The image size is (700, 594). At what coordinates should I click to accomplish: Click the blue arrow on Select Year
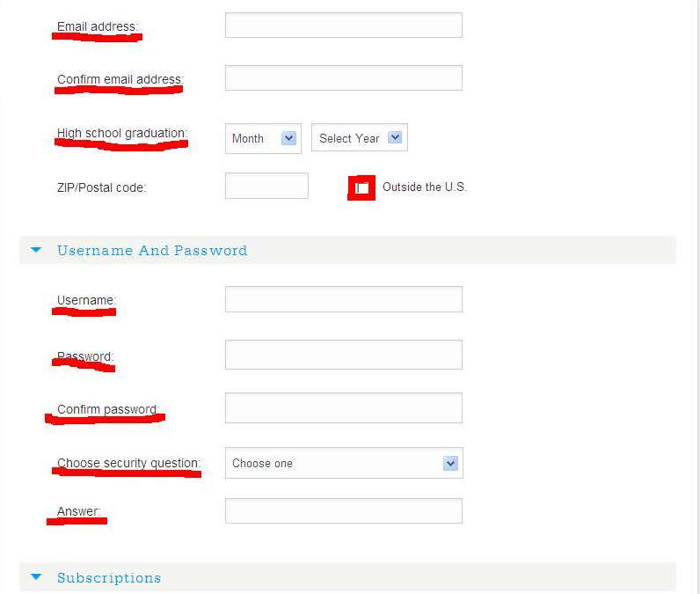coord(395,137)
